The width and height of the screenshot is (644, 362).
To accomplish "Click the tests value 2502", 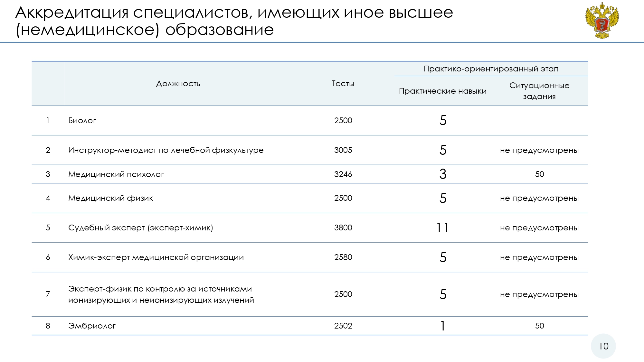I will coord(343,326).
